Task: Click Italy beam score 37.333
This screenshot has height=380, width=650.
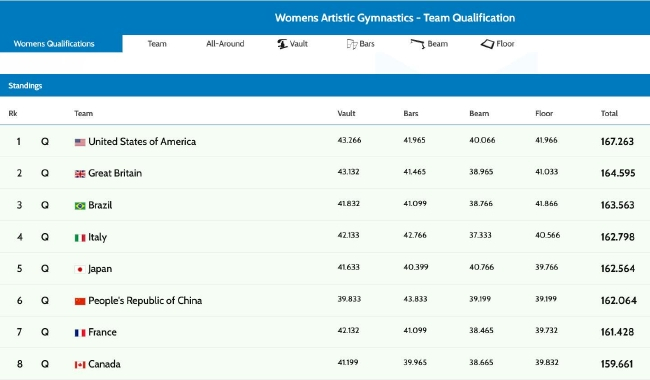Action: [x=480, y=235]
